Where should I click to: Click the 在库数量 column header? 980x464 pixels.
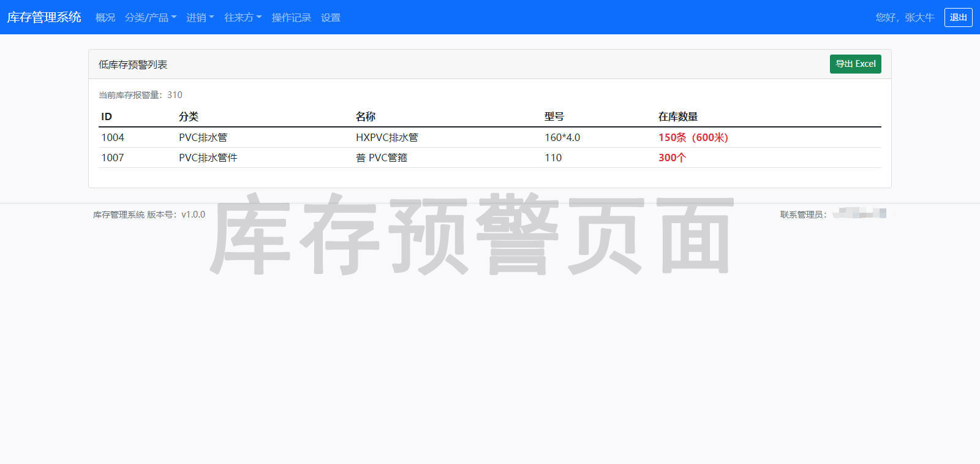click(678, 116)
